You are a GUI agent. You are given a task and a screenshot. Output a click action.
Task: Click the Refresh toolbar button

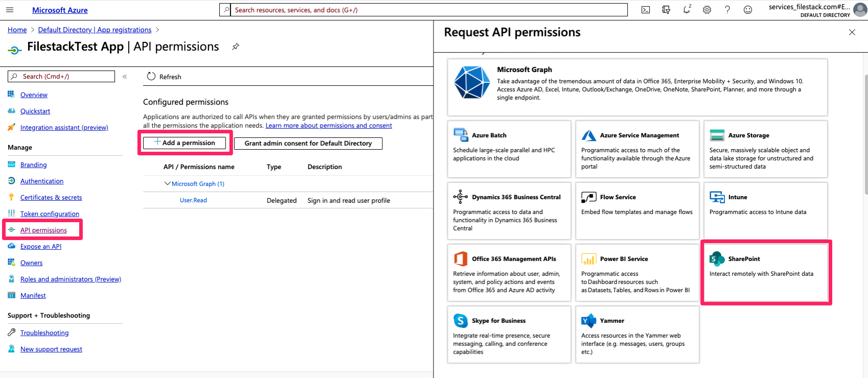tap(164, 77)
